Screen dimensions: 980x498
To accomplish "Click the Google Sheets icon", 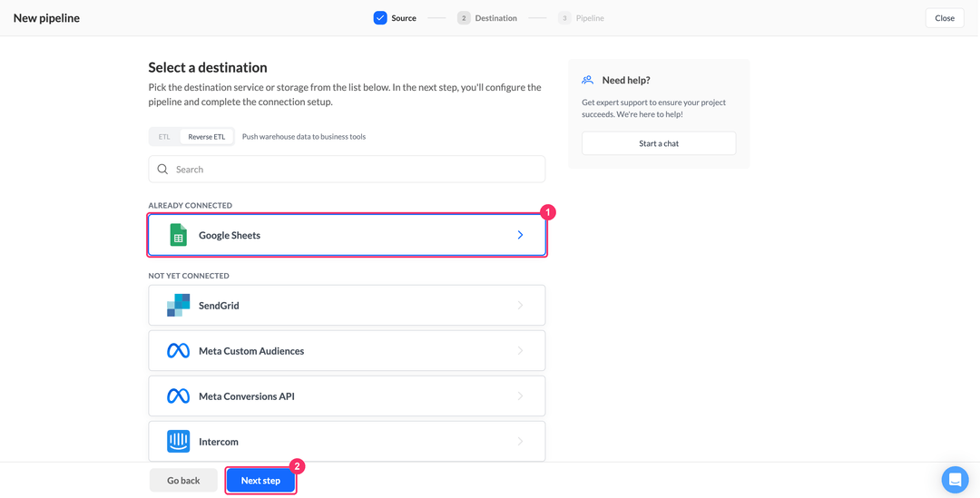I will coord(179,235).
